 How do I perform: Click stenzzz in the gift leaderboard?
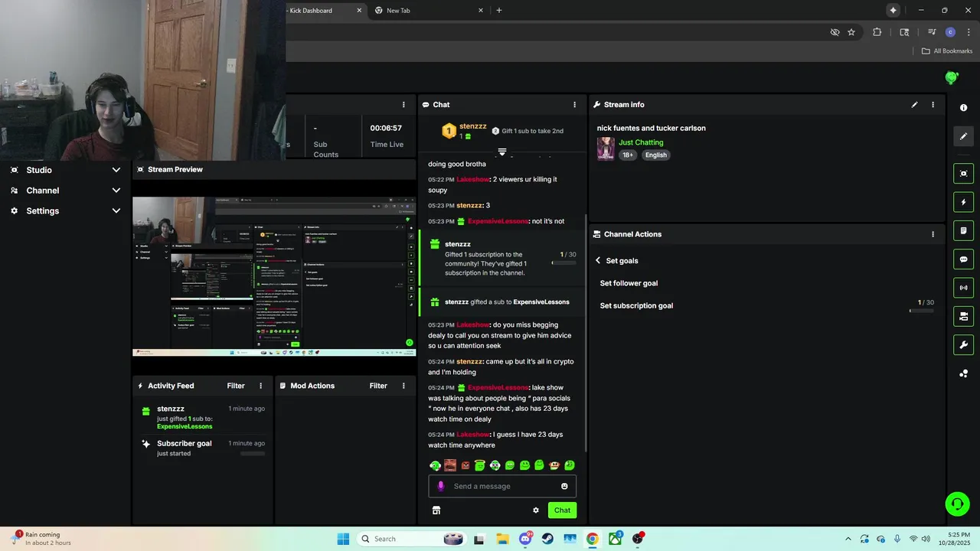(x=472, y=126)
